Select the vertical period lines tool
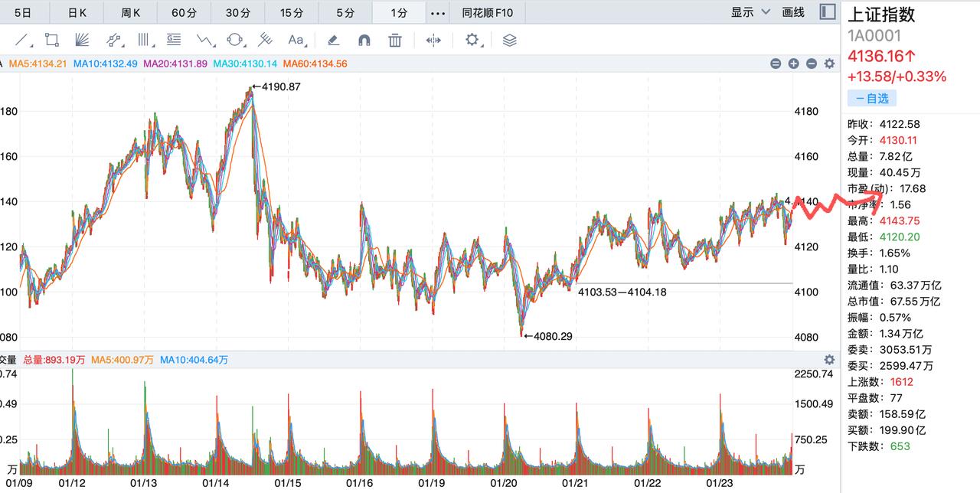Image resolution: width=980 pixels, height=493 pixels. click(144, 40)
